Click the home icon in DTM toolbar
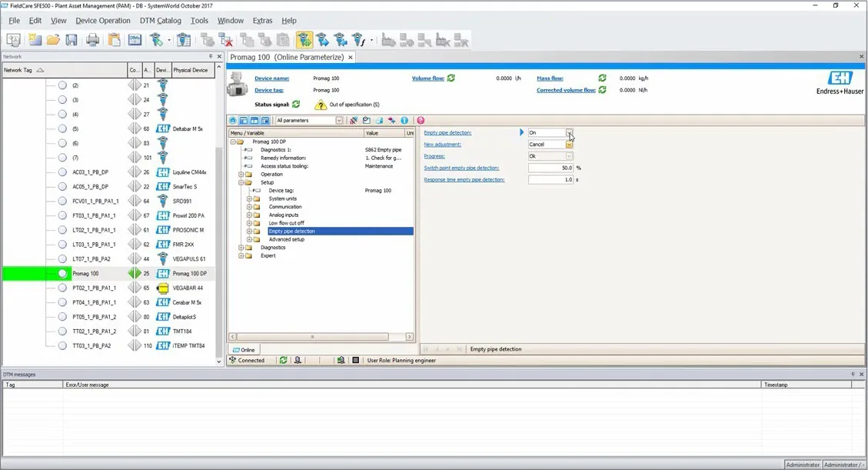Image resolution: width=868 pixels, height=470 pixels. click(232, 120)
